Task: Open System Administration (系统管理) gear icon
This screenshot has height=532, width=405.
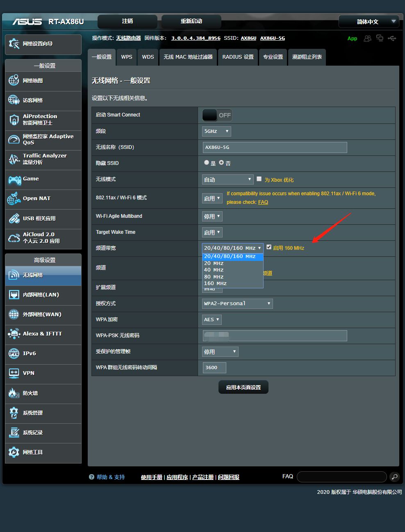Action: 14,413
